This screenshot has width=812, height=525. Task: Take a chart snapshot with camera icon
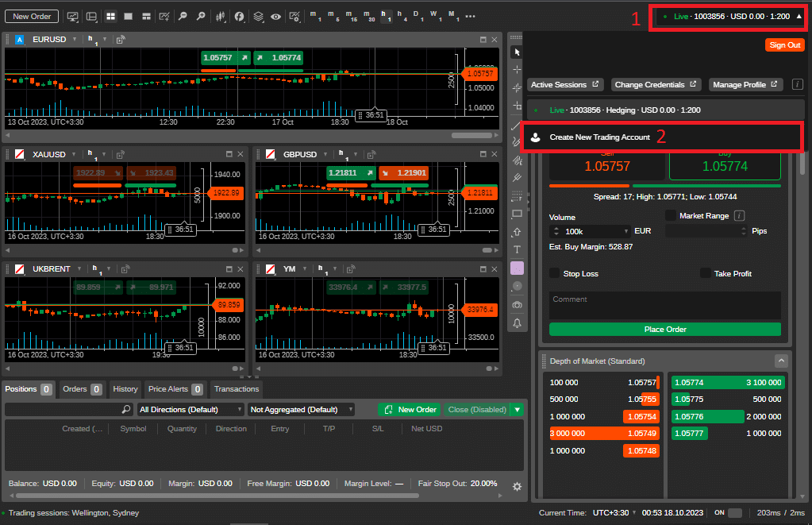pos(517,305)
